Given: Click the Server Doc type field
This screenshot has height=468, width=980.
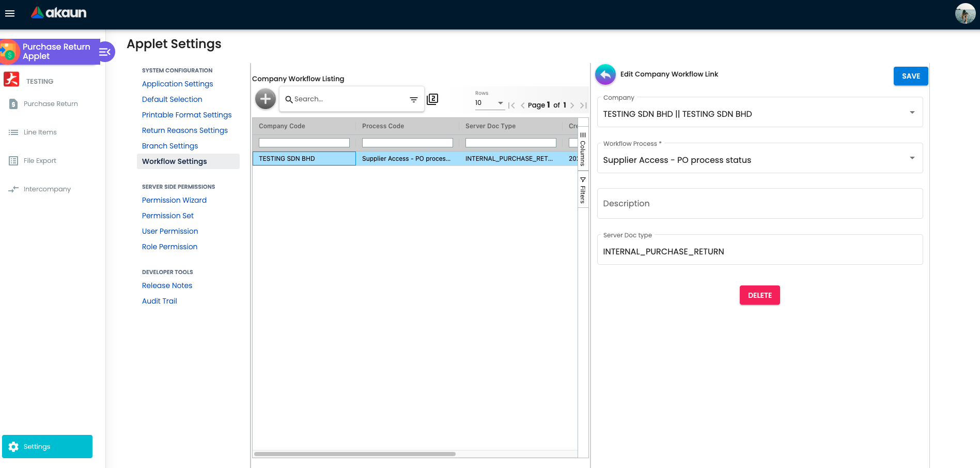Looking at the screenshot, I should (760, 250).
